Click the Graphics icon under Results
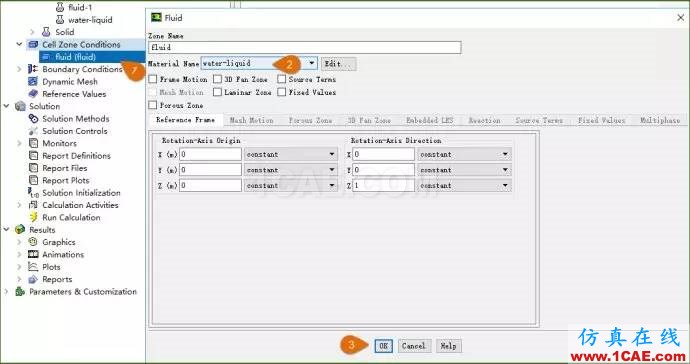This screenshot has height=364, width=690. click(33, 242)
